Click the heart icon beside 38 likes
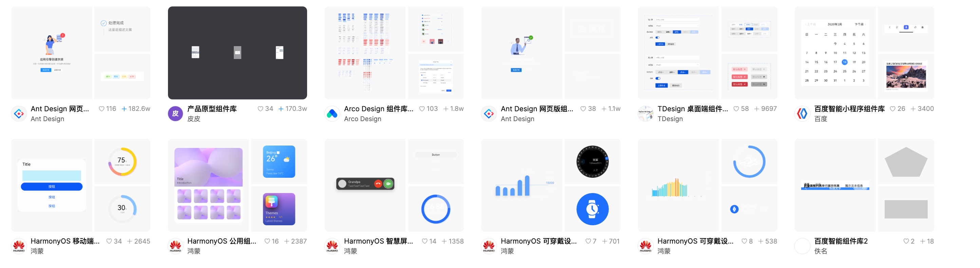Screen dimensions: 980x268 pyautogui.click(x=583, y=109)
